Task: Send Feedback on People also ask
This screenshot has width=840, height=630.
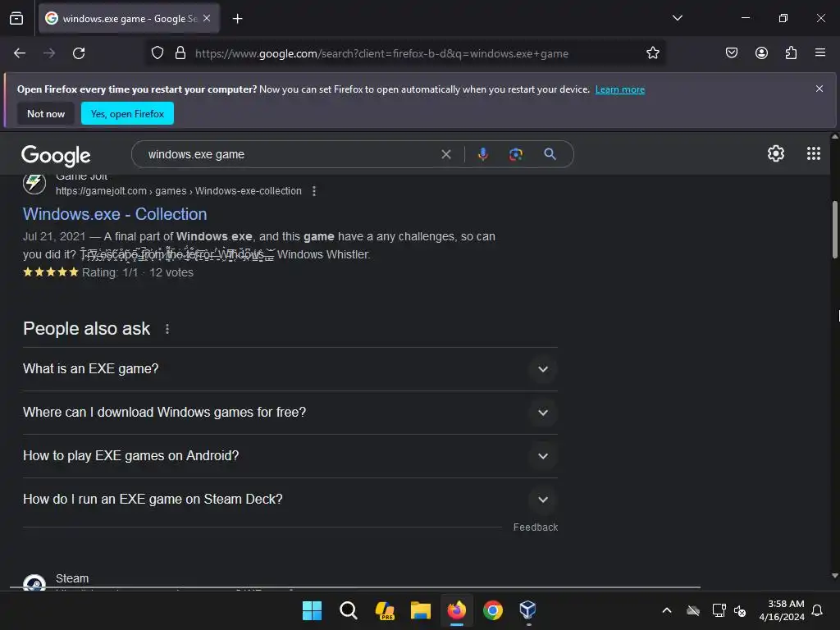Action: (x=535, y=527)
